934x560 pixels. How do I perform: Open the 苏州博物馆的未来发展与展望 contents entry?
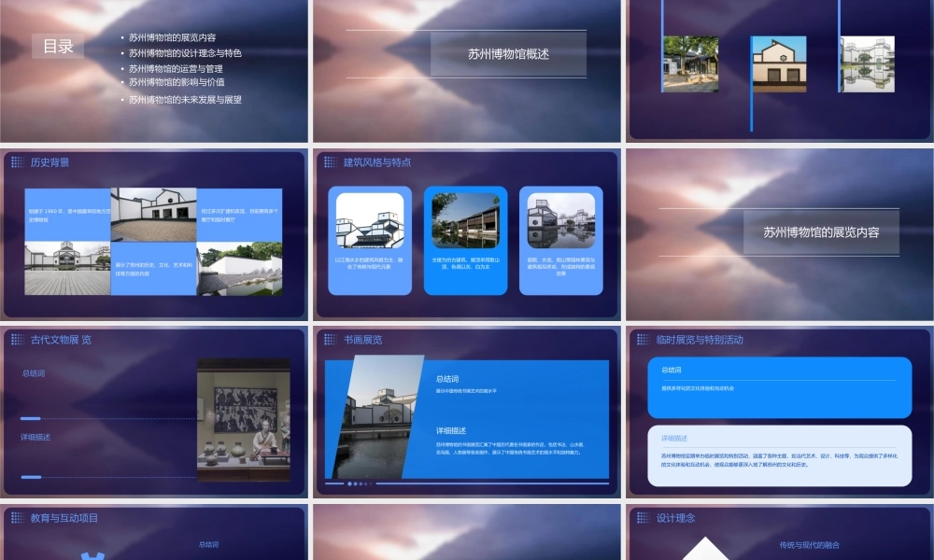pyautogui.click(x=185, y=99)
